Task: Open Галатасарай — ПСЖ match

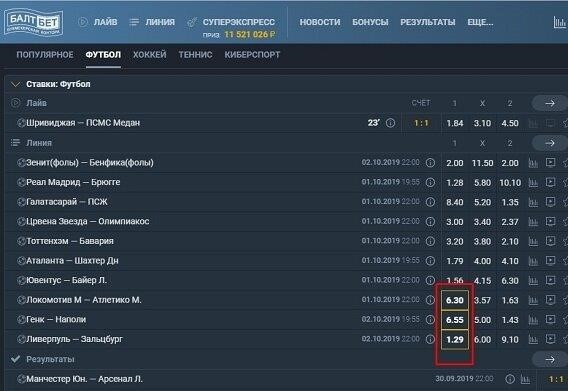Action: click(x=67, y=202)
